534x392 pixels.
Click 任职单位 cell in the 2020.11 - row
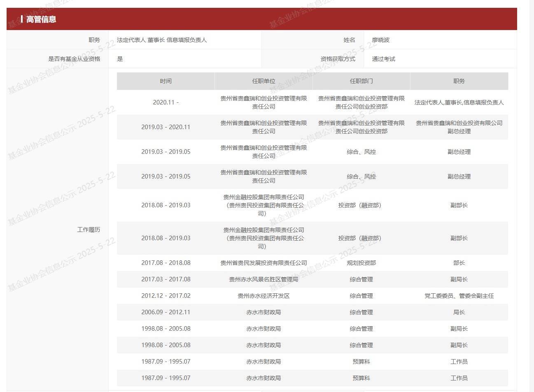pyautogui.click(x=264, y=102)
